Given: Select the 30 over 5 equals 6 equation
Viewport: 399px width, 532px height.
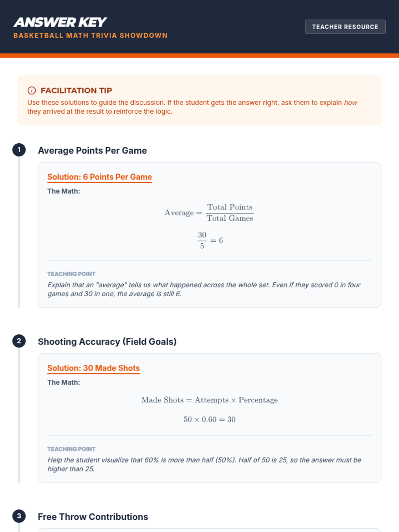Looking at the screenshot, I should [210, 240].
